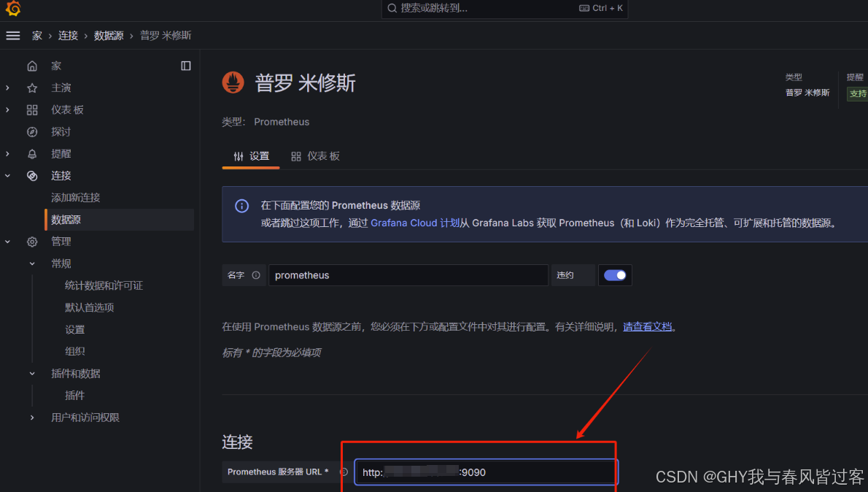The image size is (868, 492).
Task: Open 默认首选项 page
Action: pyautogui.click(x=89, y=307)
